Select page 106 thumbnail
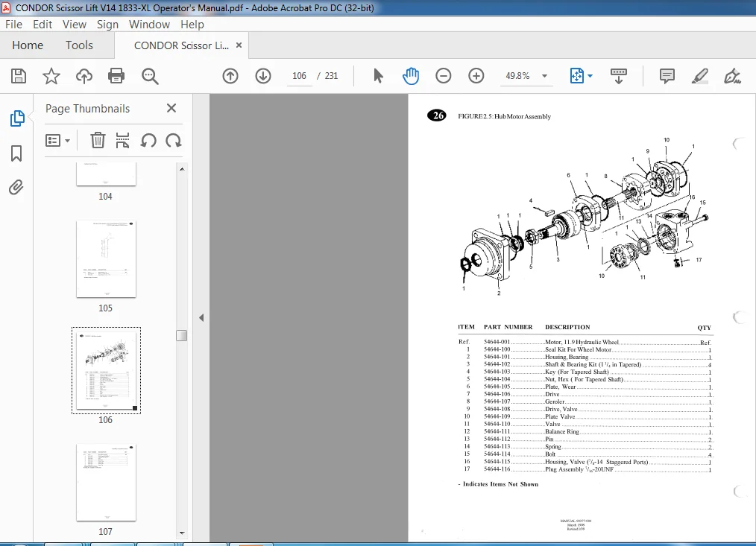The height and width of the screenshot is (546, 756). [106, 370]
